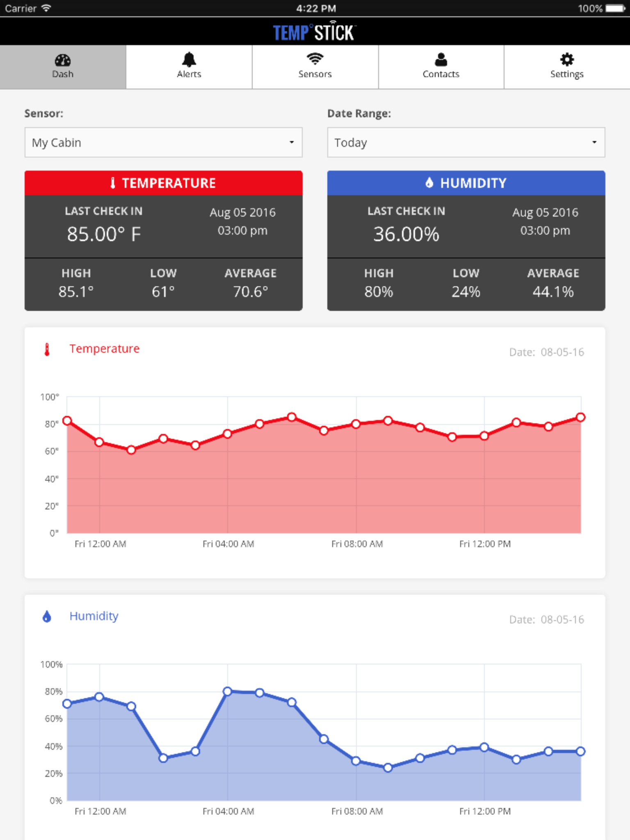
Task: Tap Fri 12:00 PM label on humidity chart
Action: coord(485,811)
